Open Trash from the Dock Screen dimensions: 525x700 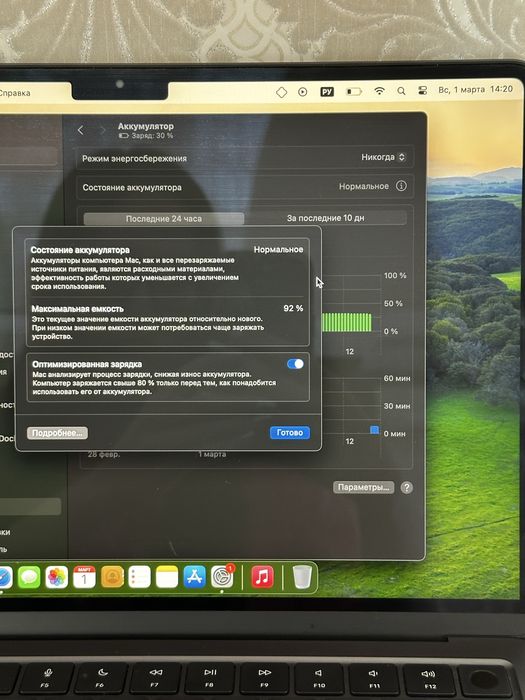pos(302,577)
